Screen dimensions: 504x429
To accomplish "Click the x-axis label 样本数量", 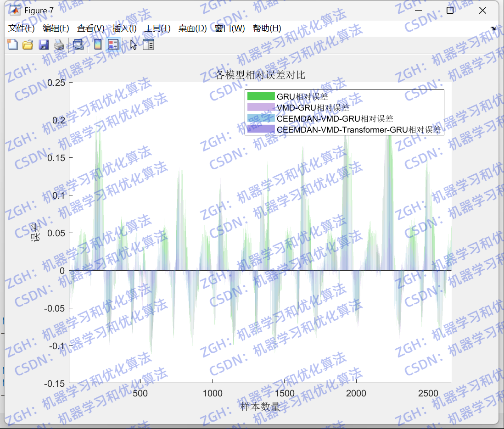I will (x=260, y=407).
